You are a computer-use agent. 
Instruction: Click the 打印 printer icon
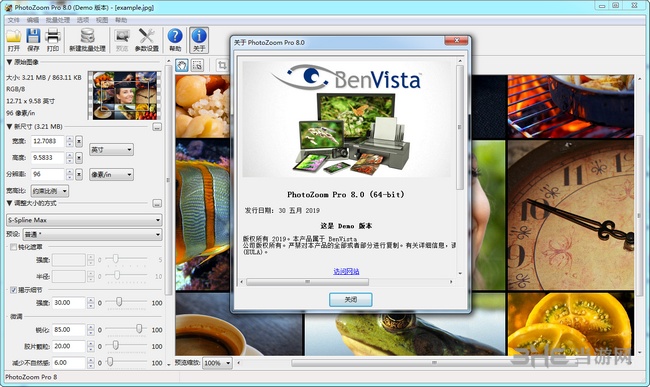point(53,36)
